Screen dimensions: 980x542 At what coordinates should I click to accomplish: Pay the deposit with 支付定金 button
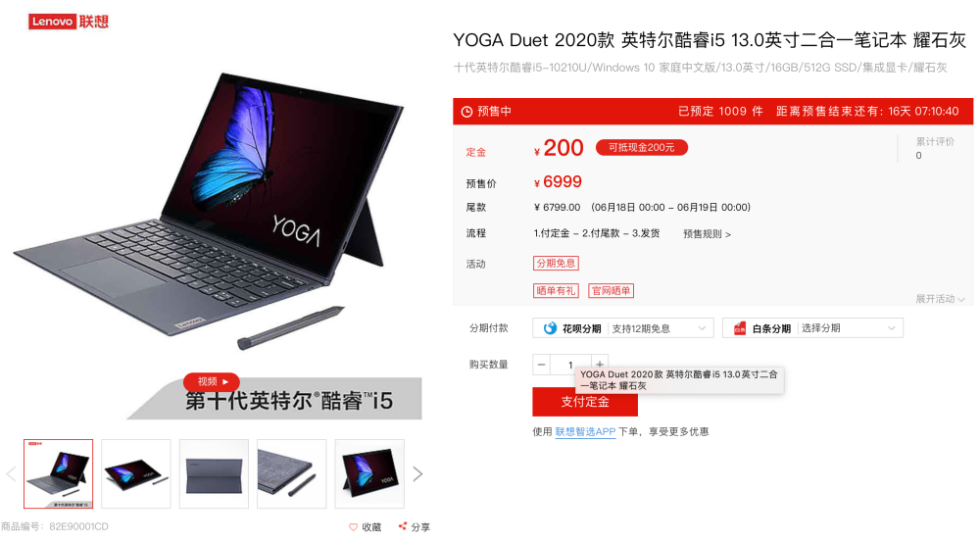(x=585, y=402)
